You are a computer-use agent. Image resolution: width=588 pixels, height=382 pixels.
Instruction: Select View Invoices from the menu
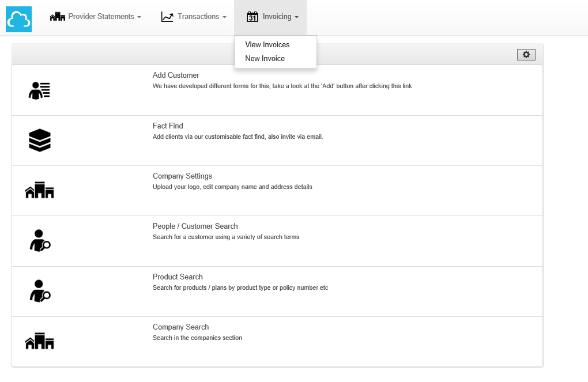pos(267,44)
